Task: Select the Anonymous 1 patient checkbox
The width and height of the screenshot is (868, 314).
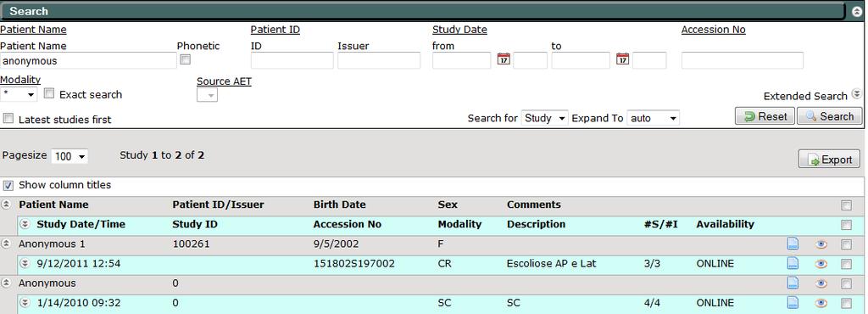Action: [x=847, y=244]
